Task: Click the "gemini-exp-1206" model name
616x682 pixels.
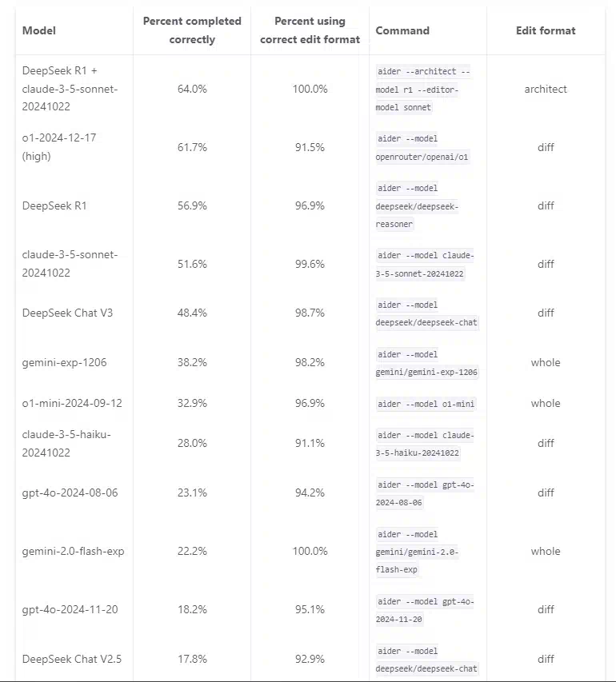Action: click(x=64, y=362)
